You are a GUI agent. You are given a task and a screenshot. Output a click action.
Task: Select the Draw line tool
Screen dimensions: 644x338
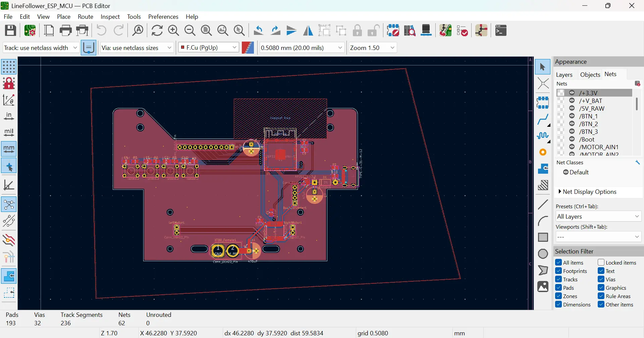(543, 204)
